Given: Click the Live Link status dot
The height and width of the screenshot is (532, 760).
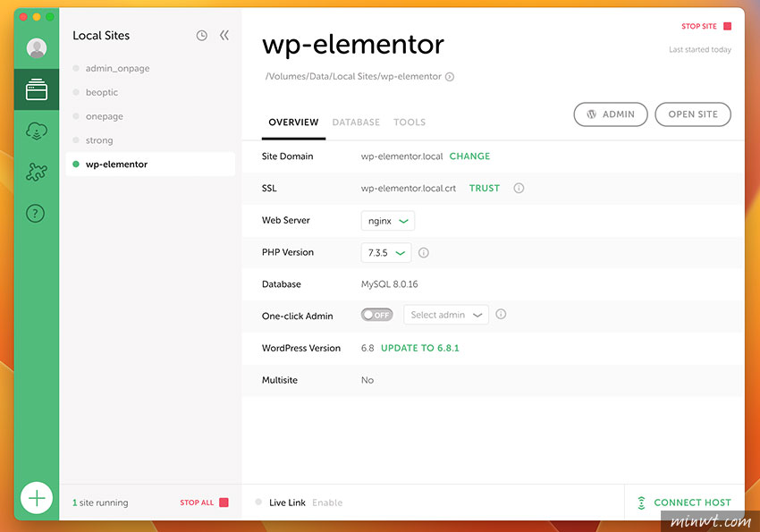Looking at the screenshot, I should (x=258, y=502).
